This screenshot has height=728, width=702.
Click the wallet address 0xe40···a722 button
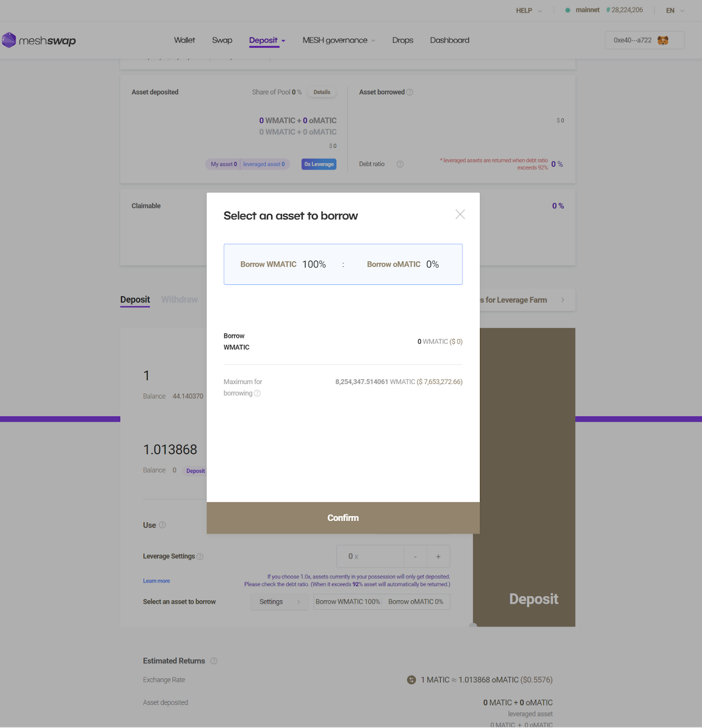click(x=644, y=40)
